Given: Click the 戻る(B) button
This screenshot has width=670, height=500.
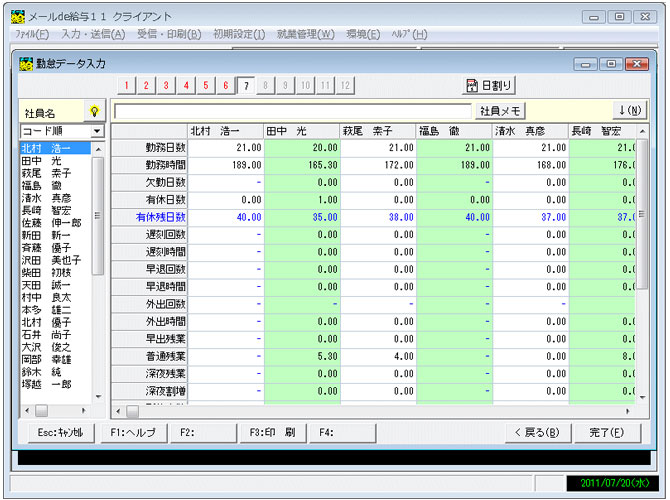Looking at the screenshot, I should [537, 432].
